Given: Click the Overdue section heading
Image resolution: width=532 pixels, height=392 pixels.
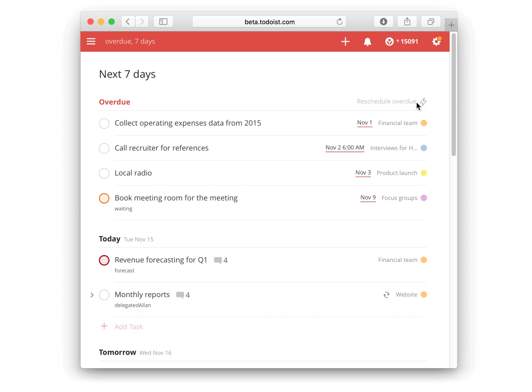Looking at the screenshot, I should click(115, 102).
